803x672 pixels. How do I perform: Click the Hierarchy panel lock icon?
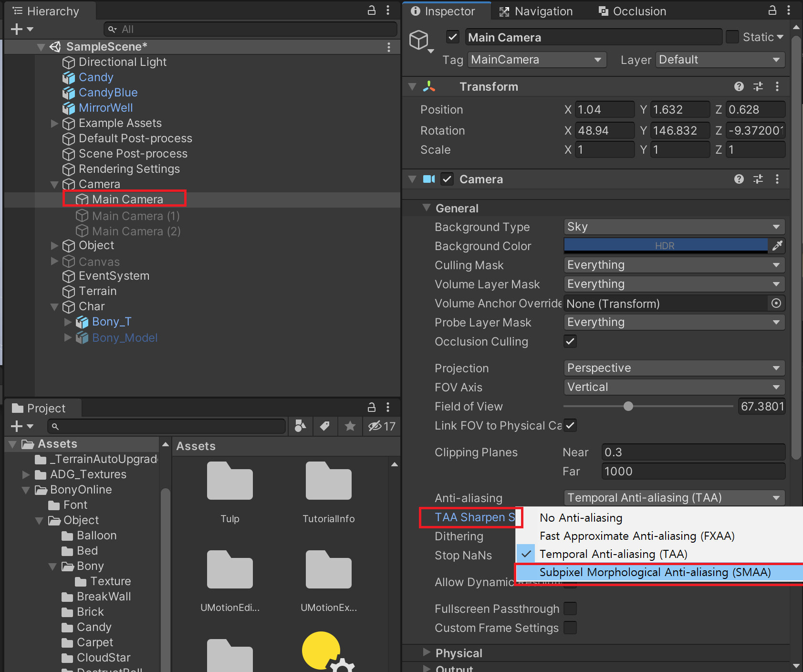371,10
